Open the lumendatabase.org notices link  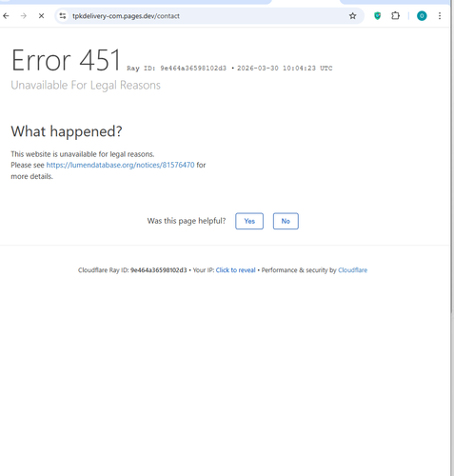click(120, 165)
